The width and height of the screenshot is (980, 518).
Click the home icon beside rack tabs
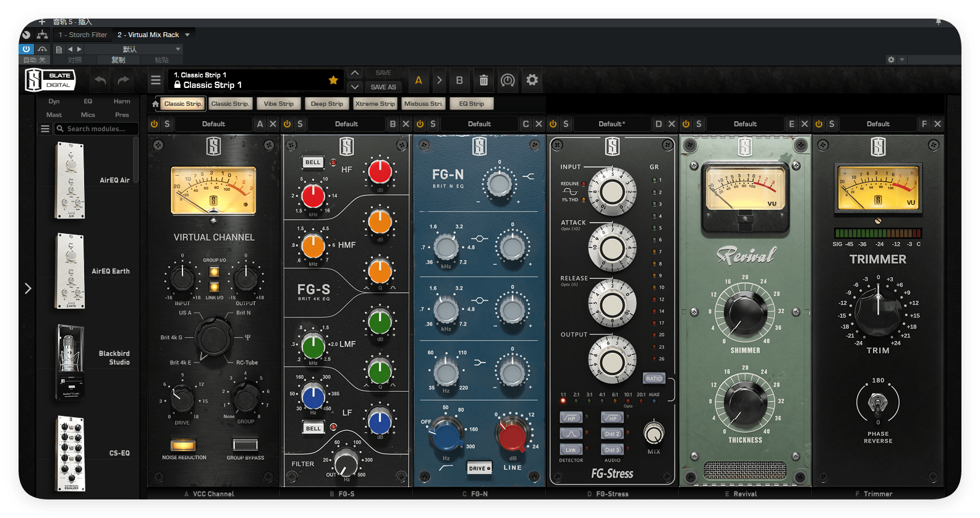click(x=155, y=104)
